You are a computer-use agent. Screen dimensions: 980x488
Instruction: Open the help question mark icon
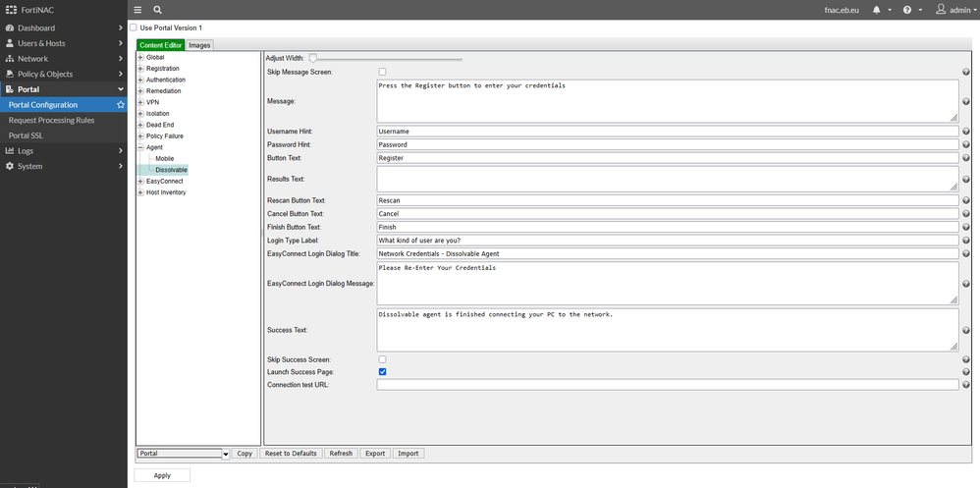tap(907, 10)
